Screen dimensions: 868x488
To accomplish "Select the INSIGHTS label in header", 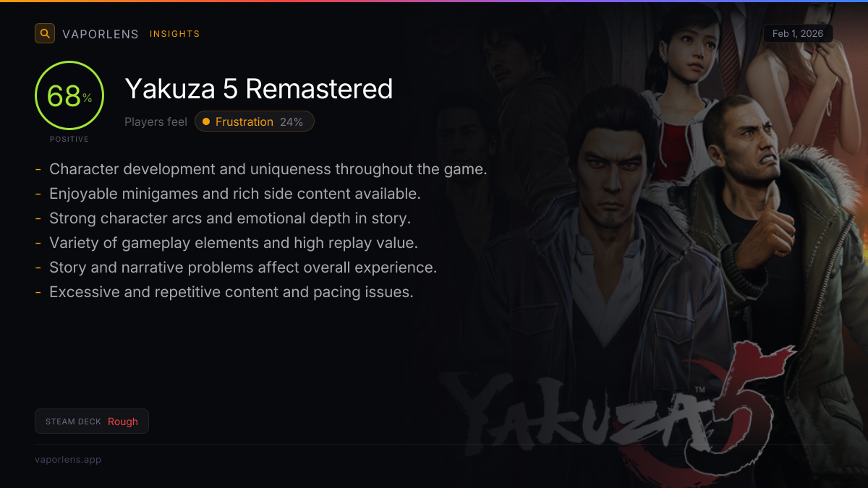I will pyautogui.click(x=174, y=34).
